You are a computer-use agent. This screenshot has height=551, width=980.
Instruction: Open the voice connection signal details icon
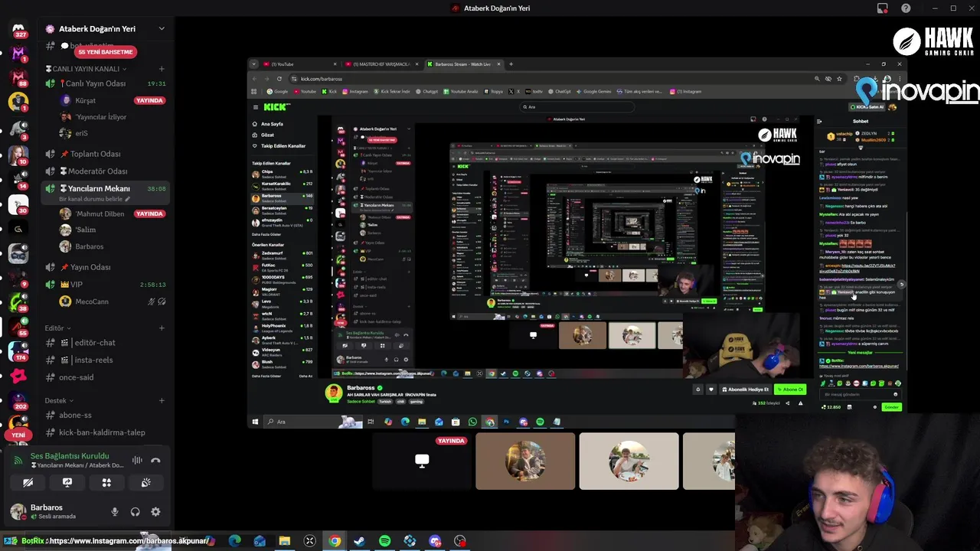17,461
